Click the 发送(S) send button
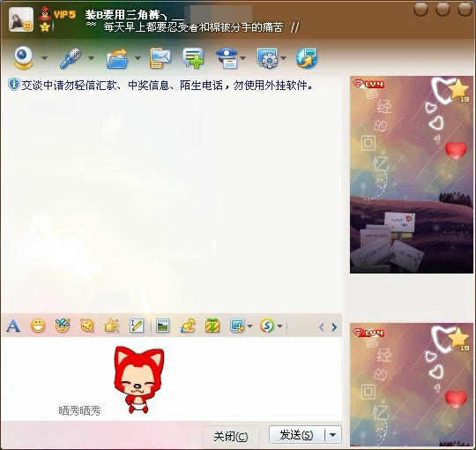The width and height of the screenshot is (476, 450). click(x=296, y=435)
